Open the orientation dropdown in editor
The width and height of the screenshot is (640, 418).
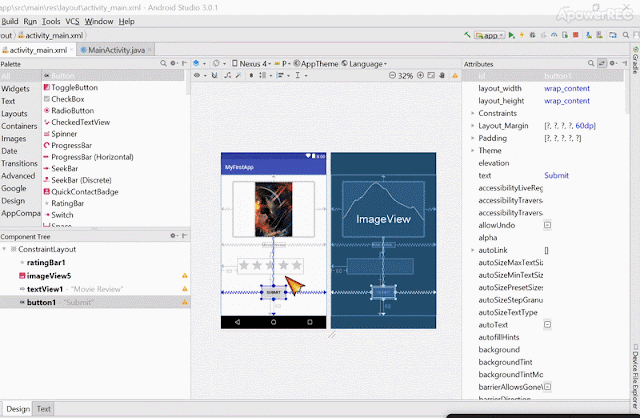point(219,63)
